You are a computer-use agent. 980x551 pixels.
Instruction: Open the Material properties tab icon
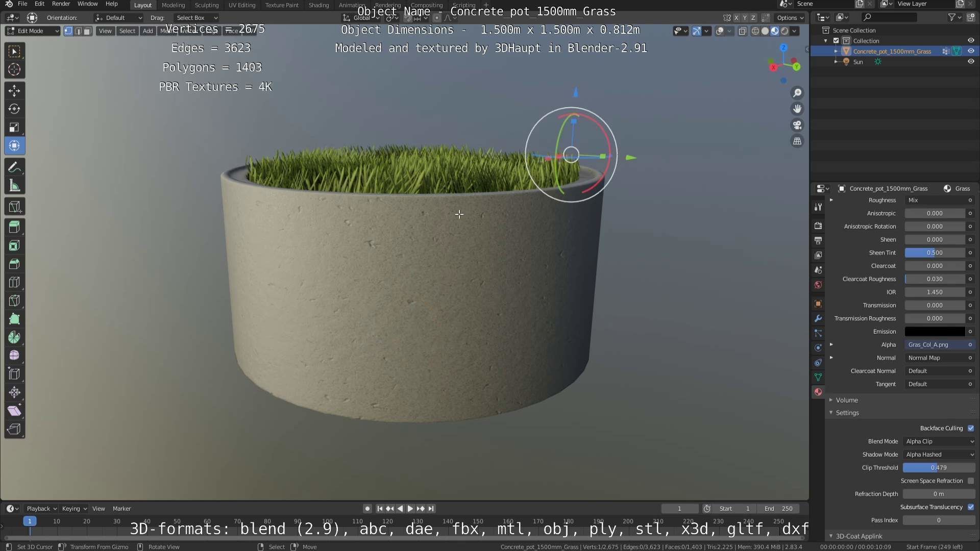coord(818,392)
